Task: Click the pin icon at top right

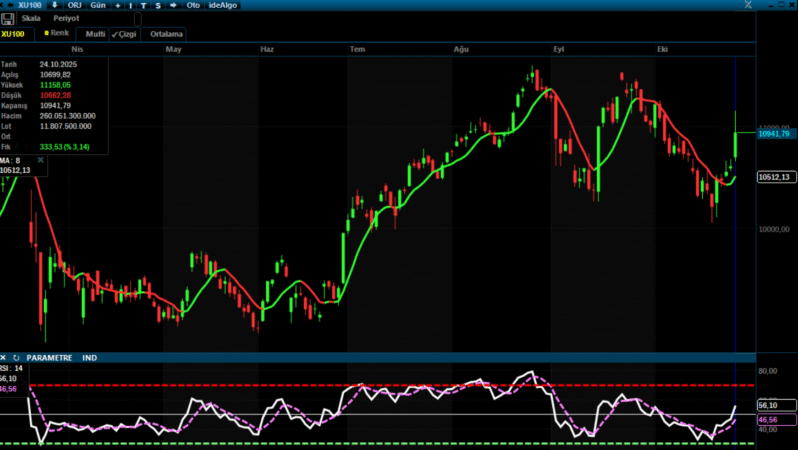Action: pos(748,5)
